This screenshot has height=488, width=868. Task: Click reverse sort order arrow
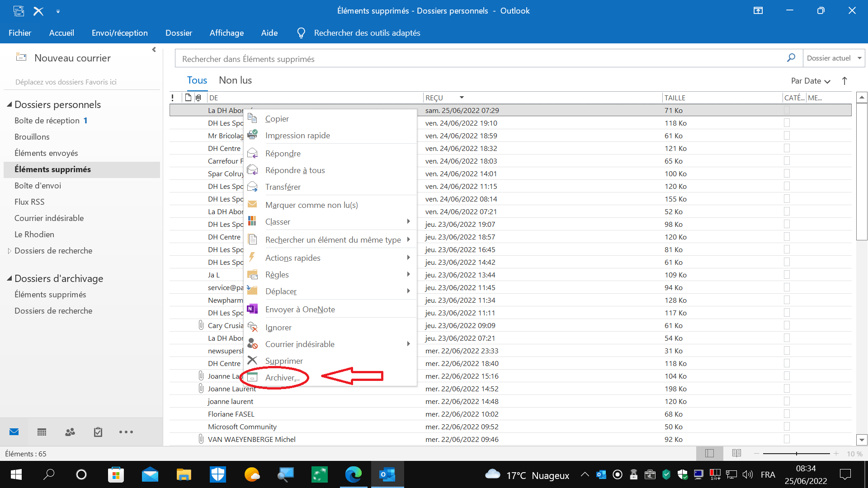(844, 81)
